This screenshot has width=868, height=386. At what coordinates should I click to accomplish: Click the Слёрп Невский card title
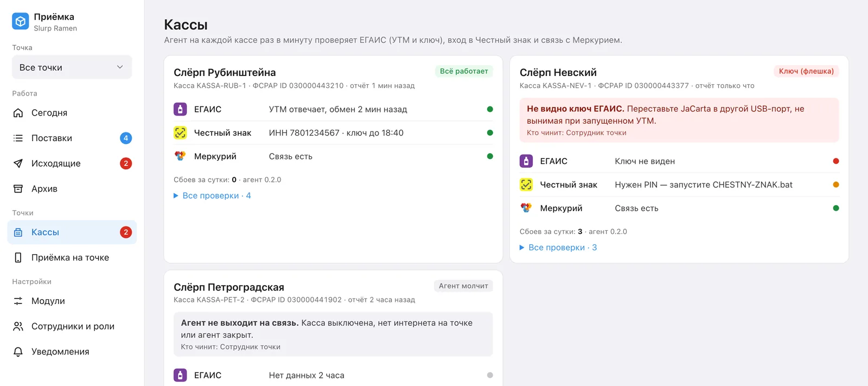pos(558,72)
